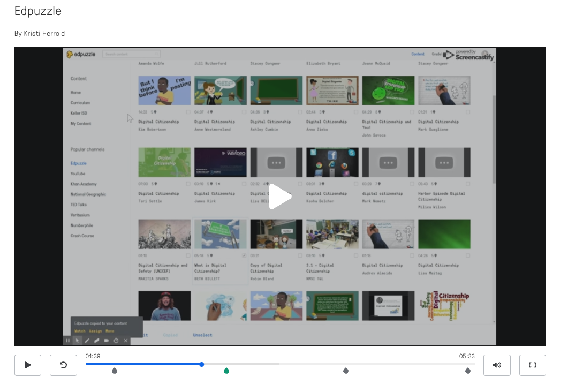Check the box for Lisa Maitag's video
The width and height of the screenshot is (568, 392).
[468, 256]
